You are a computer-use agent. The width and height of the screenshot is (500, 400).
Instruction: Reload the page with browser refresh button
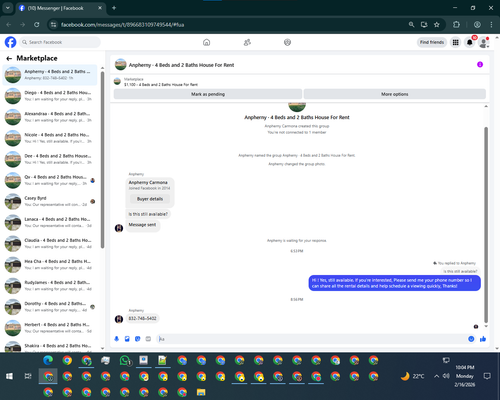(x=37, y=25)
